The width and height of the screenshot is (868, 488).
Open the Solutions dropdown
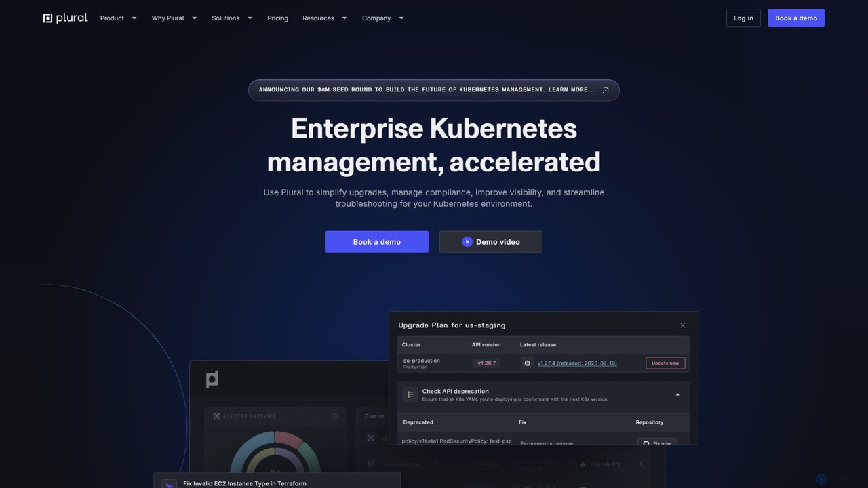coord(232,18)
